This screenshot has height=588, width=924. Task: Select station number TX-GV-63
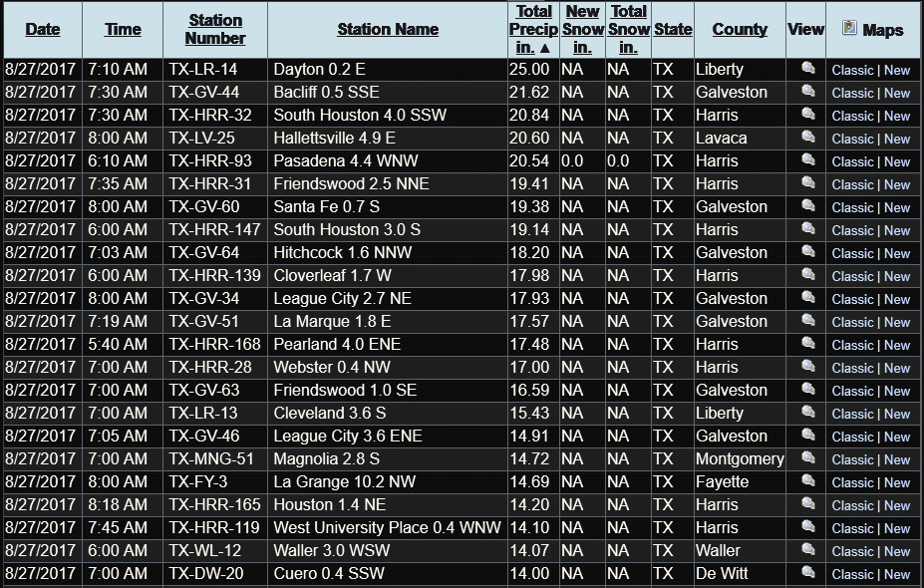[204, 390]
